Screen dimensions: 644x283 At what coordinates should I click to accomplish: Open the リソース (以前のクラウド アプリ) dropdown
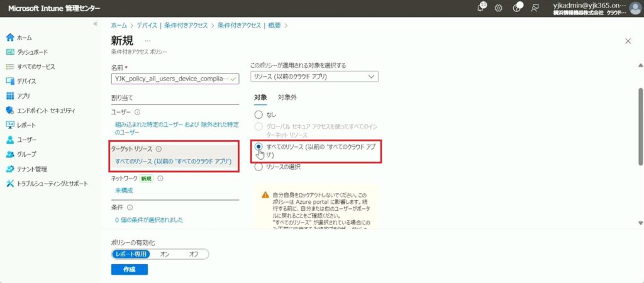click(x=314, y=76)
